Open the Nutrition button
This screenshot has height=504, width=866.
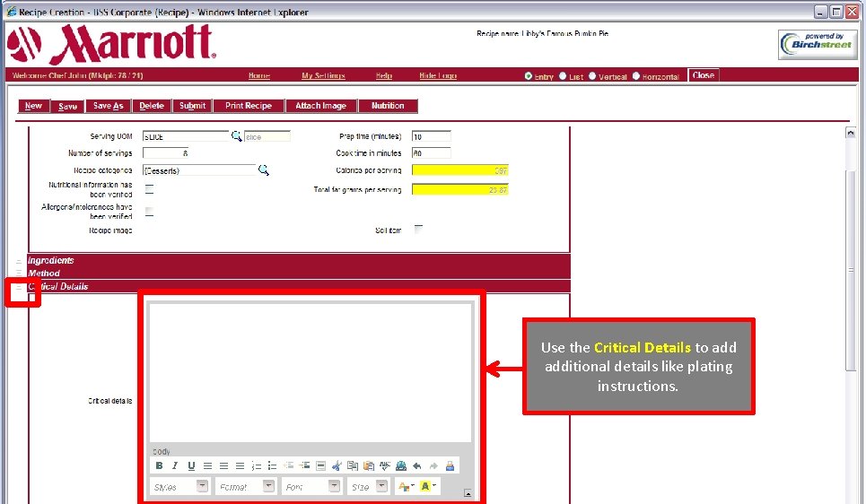(388, 106)
